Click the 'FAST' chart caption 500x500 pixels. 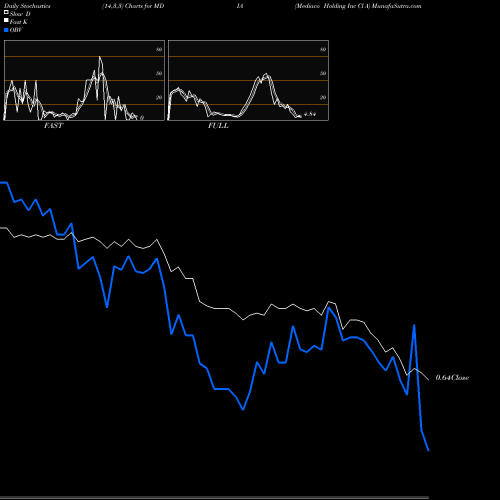tap(53, 126)
